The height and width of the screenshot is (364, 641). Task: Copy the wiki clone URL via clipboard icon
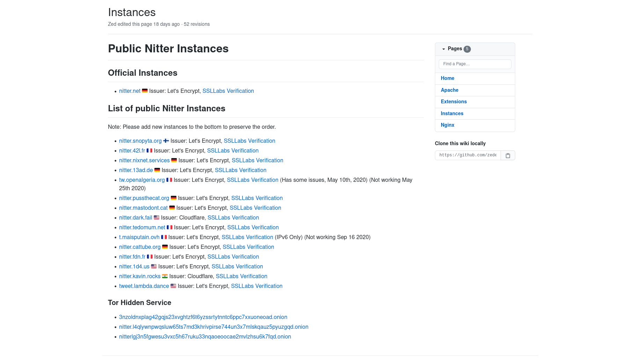(x=508, y=155)
